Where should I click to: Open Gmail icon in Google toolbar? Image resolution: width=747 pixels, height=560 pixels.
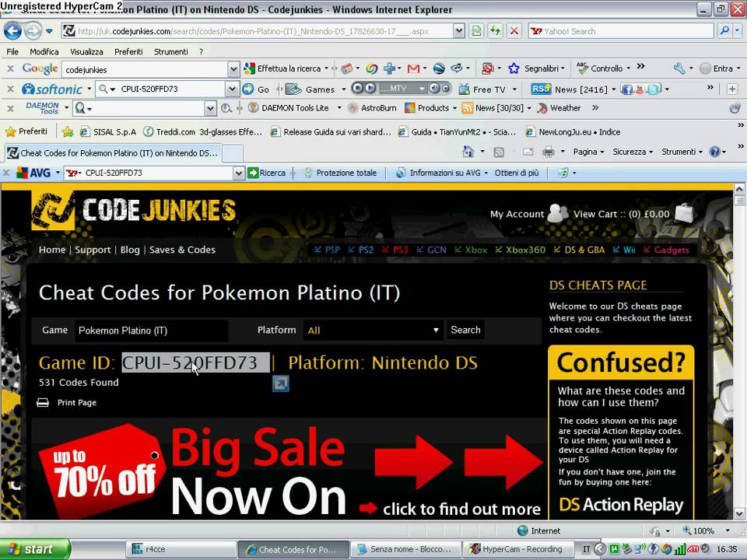[413, 68]
